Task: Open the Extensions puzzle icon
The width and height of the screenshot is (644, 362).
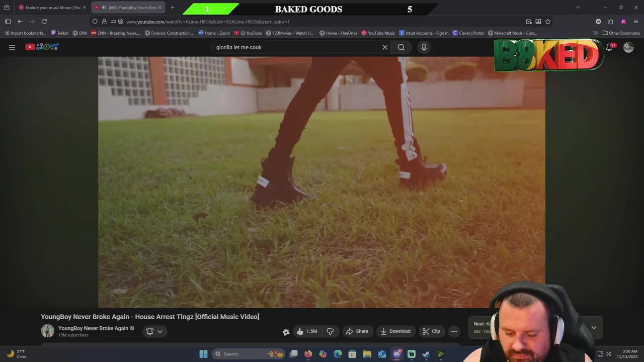Action: tap(610, 22)
